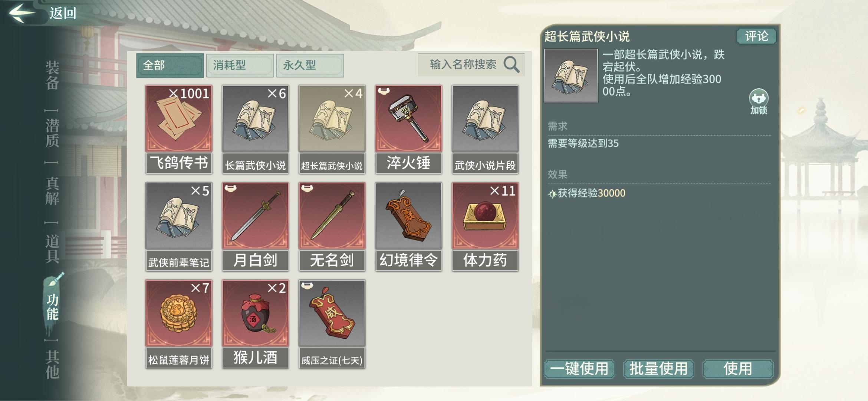868x401 pixels.
Task: Select the 体力药 stamina potion
Action: point(485,226)
